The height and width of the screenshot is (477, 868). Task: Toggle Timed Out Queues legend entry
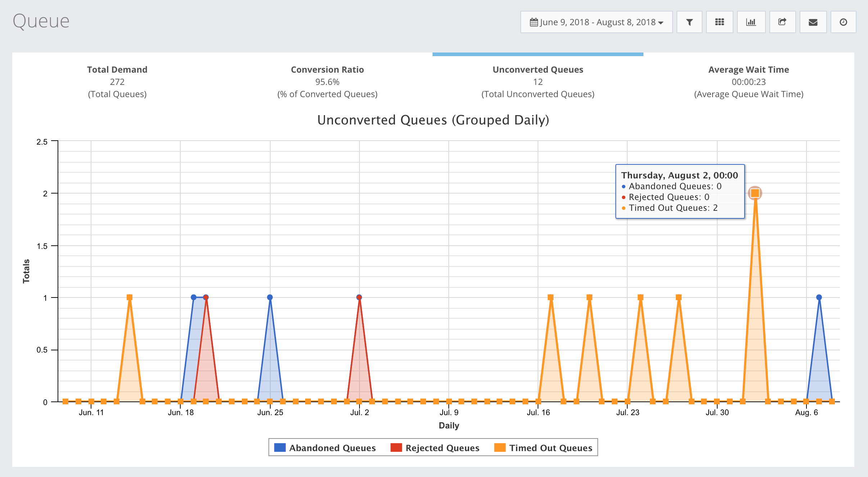tap(551, 448)
